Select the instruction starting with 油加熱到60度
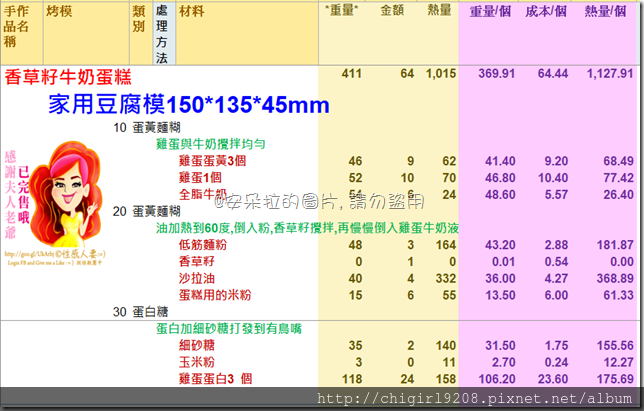This screenshot has height=411, width=644. tap(307, 228)
